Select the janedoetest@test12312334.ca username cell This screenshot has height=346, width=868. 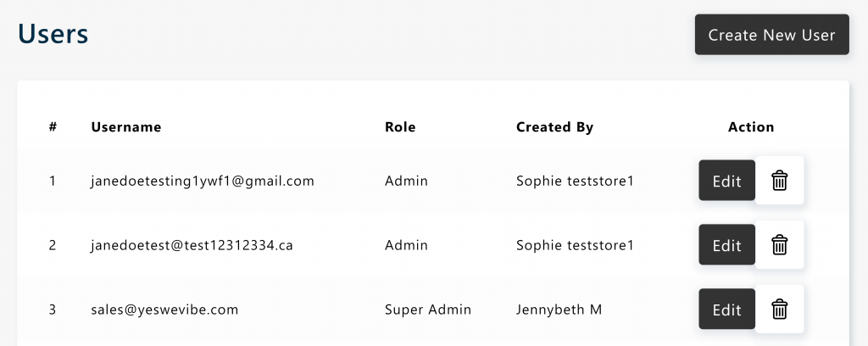point(192,245)
